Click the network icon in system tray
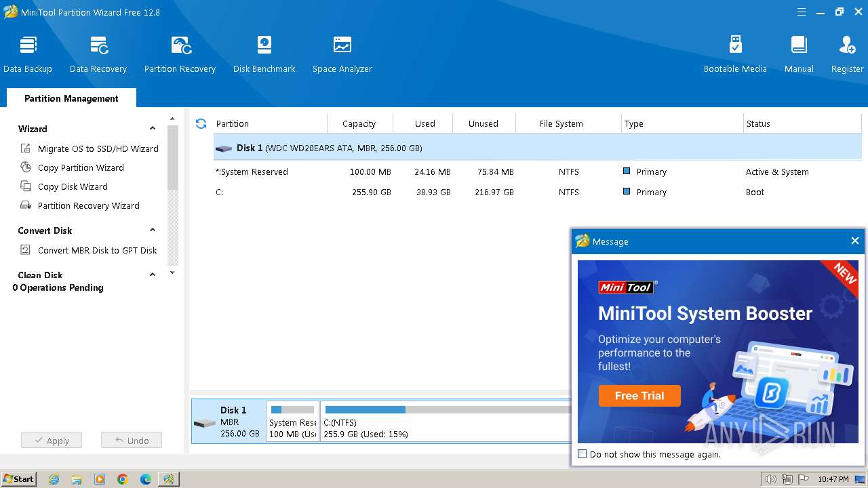This screenshot has width=868, height=488. [789, 479]
